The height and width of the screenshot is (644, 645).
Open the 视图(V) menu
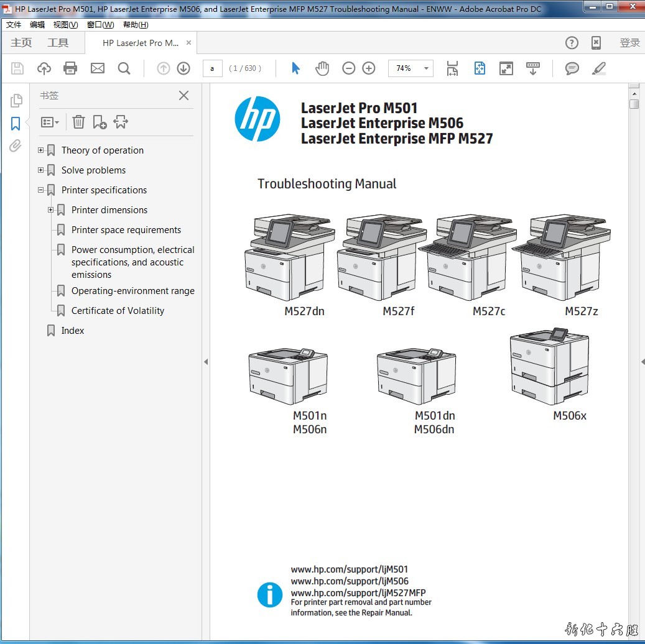point(65,25)
